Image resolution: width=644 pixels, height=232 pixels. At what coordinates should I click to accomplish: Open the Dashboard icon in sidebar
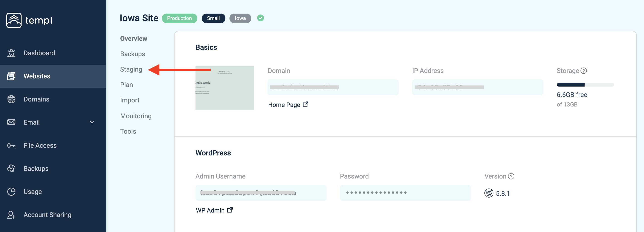[x=11, y=53]
